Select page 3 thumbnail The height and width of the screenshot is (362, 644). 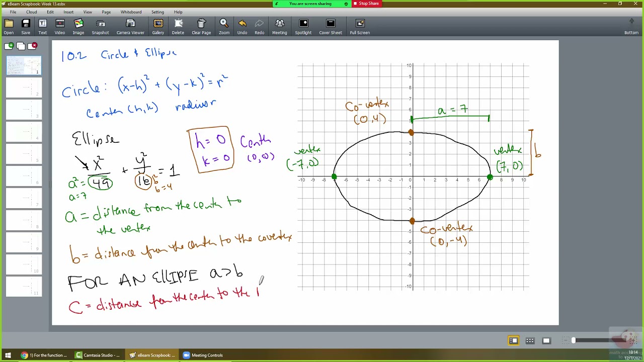click(x=24, y=110)
